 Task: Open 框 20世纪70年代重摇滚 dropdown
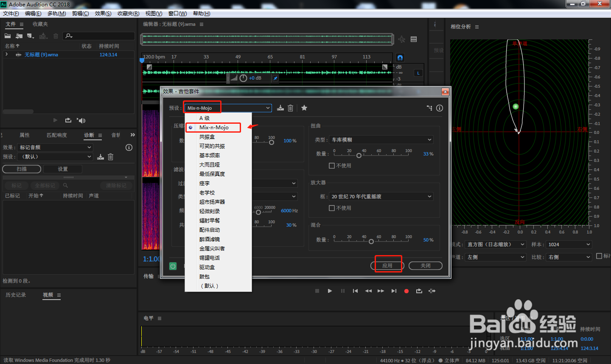coord(381,197)
